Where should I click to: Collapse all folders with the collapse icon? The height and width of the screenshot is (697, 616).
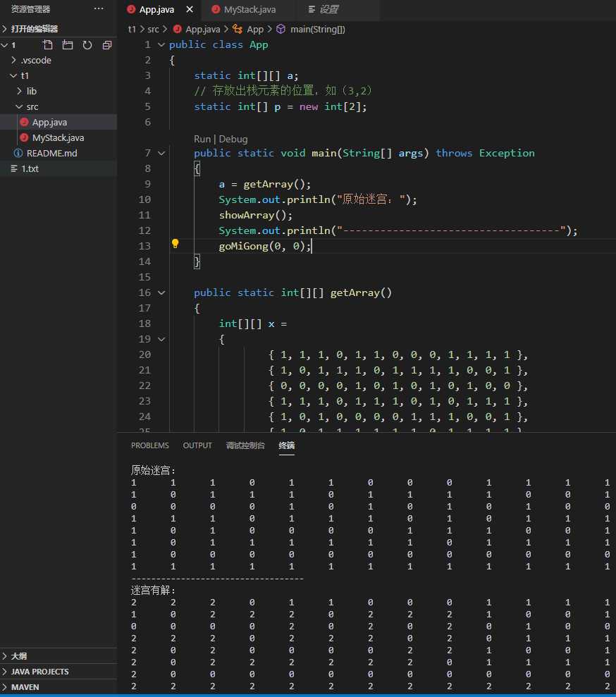pyautogui.click(x=107, y=45)
